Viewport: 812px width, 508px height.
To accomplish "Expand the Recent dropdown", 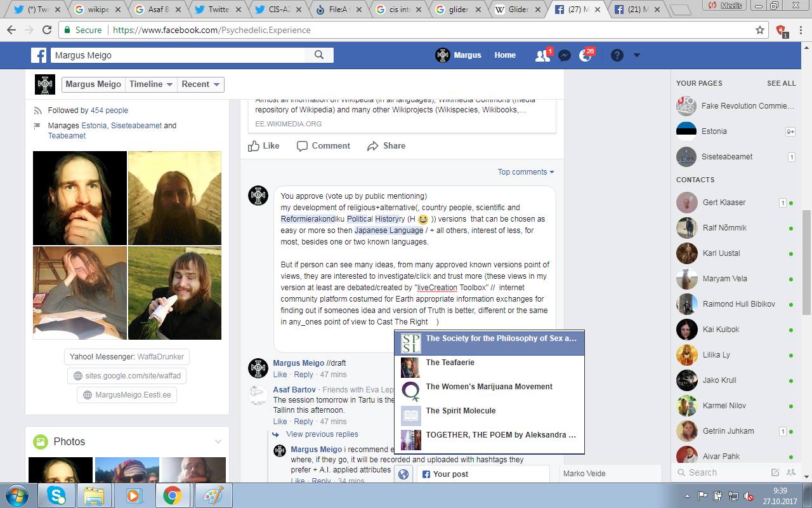I will click(200, 84).
